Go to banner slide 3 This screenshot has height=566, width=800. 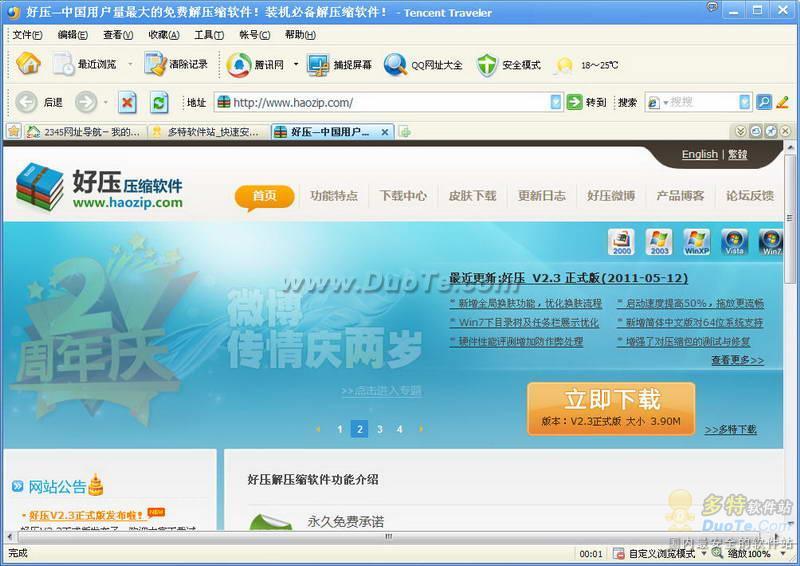380,429
